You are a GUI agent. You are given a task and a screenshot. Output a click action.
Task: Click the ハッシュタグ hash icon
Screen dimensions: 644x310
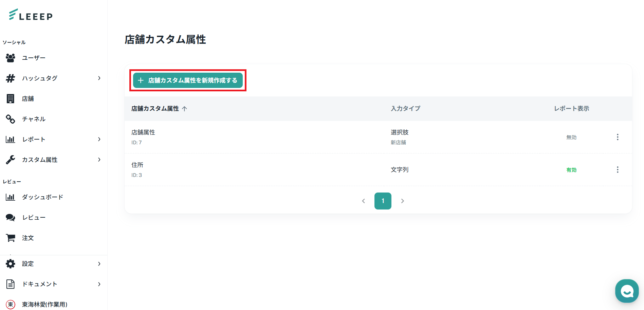11,78
